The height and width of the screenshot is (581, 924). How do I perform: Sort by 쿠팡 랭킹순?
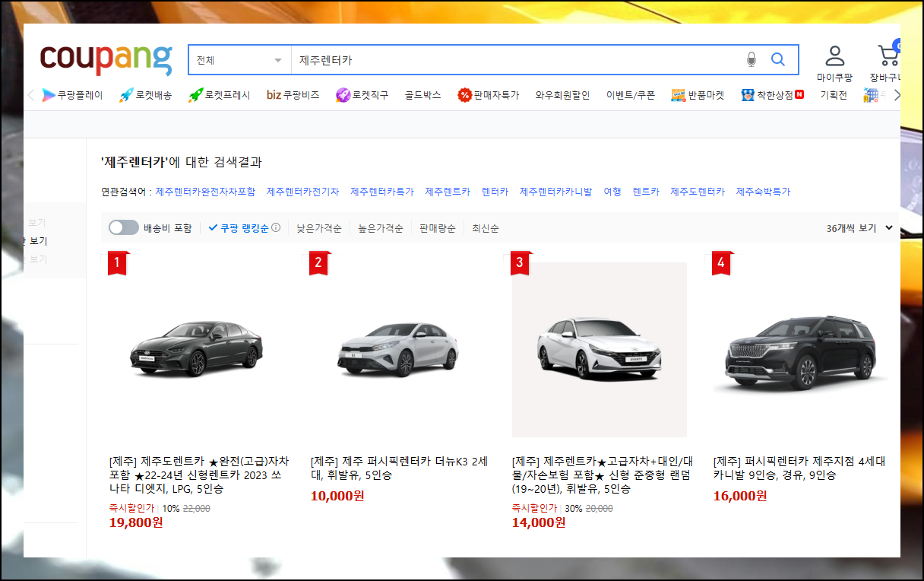pos(239,227)
